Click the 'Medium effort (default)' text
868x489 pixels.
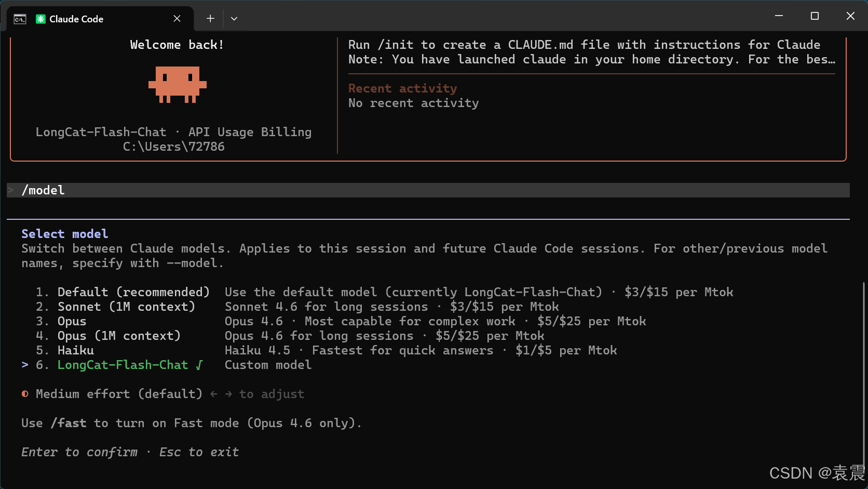point(119,394)
